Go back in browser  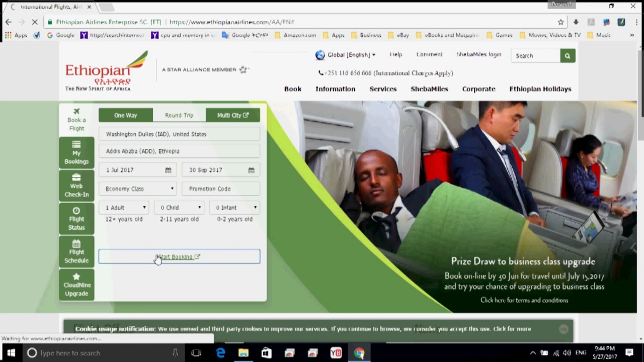point(9,22)
